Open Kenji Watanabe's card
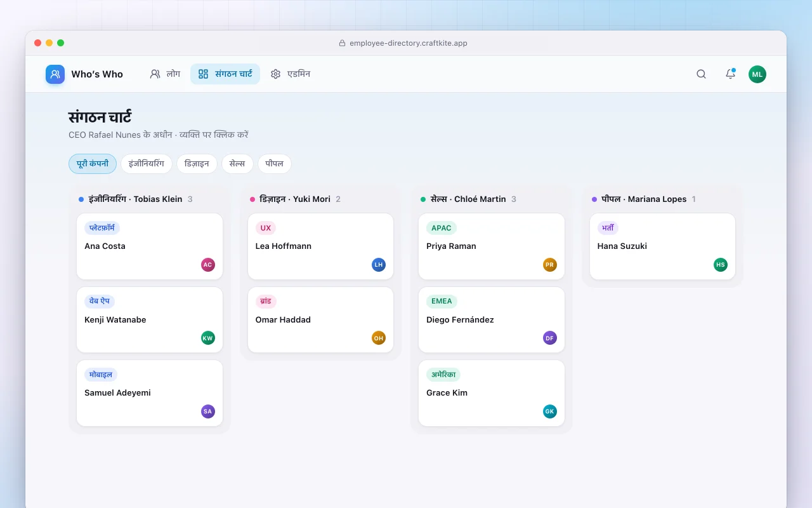 150,319
